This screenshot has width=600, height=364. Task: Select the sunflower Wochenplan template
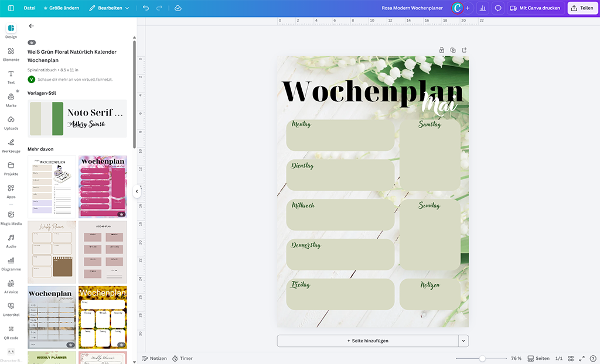point(103,317)
